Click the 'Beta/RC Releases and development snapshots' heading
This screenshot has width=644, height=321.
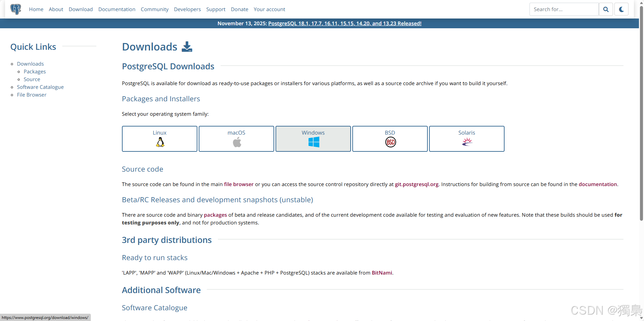(x=218, y=200)
